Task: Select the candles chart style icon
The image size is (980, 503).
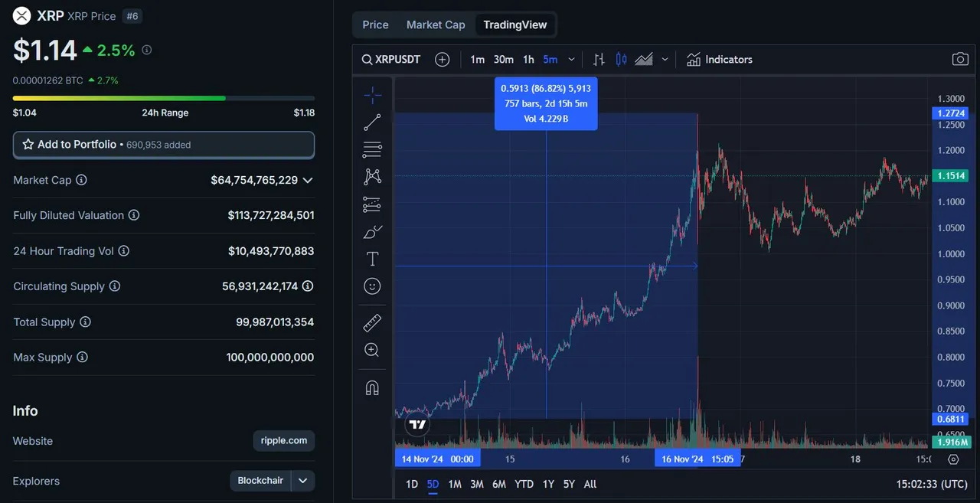Action: click(x=621, y=60)
